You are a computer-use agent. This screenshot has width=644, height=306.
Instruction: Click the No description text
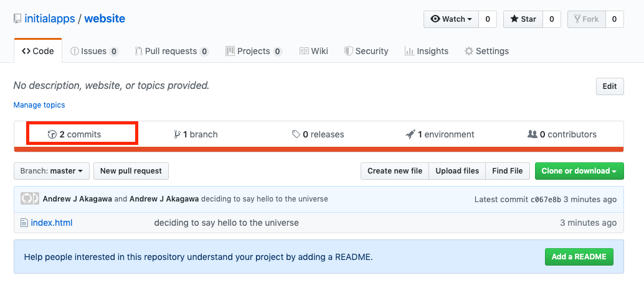[x=111, y=86]
